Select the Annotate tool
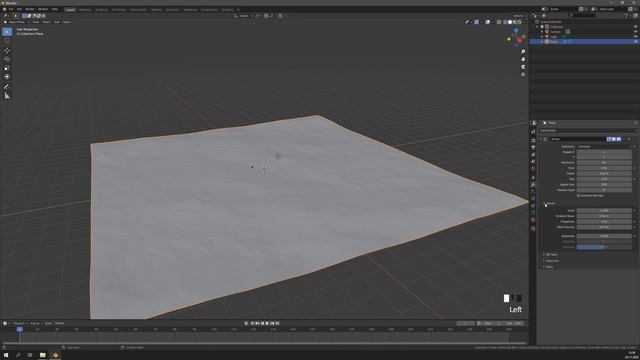Viewport: 640px width, 360px height. coord(7,87)
